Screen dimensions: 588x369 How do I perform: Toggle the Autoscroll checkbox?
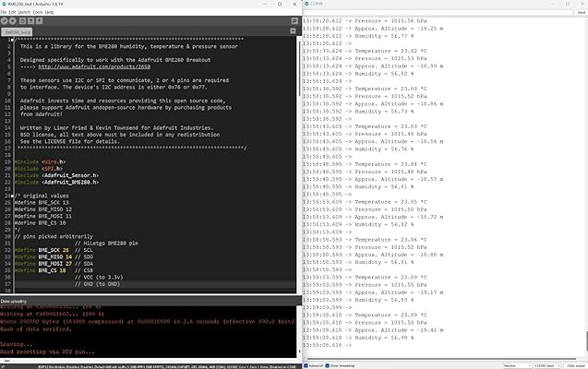tap(306, 364)
